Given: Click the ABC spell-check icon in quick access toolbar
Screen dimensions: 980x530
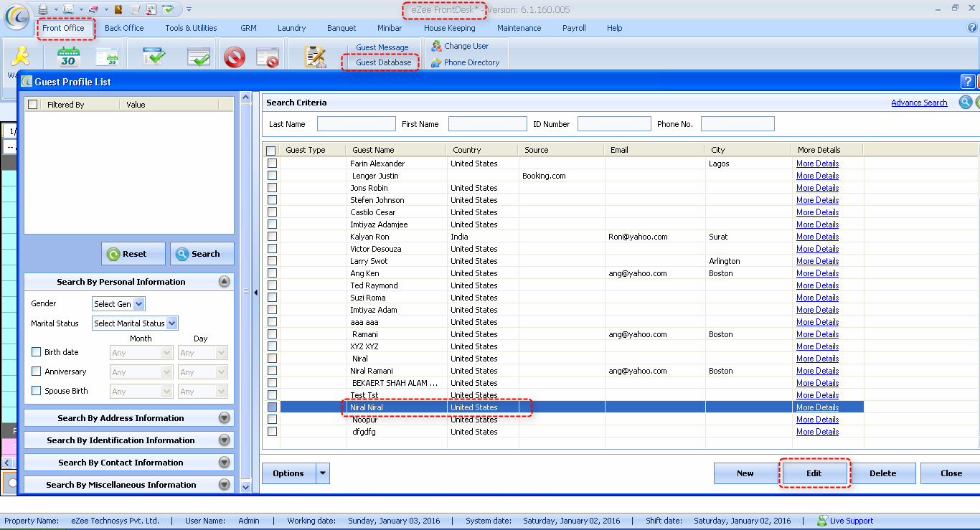Looking at the screenshot, I should click(x=151, y=9).
